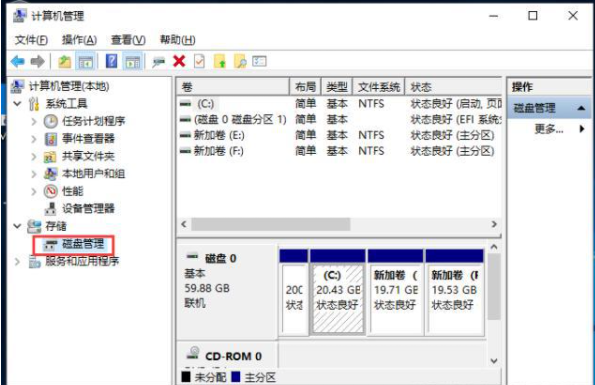Expand the 服务和应用程序 node
The height and width of the screenshot is (385, 595).
point(17,261)
